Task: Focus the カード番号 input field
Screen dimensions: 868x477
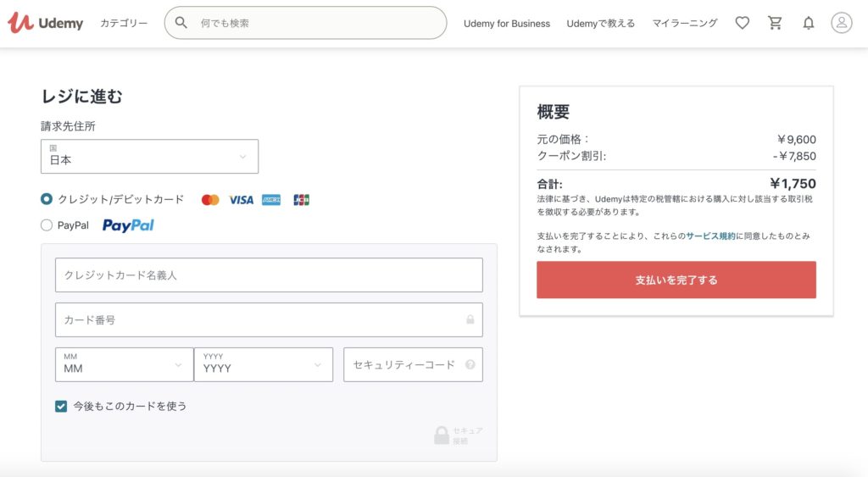Action: 269,320
